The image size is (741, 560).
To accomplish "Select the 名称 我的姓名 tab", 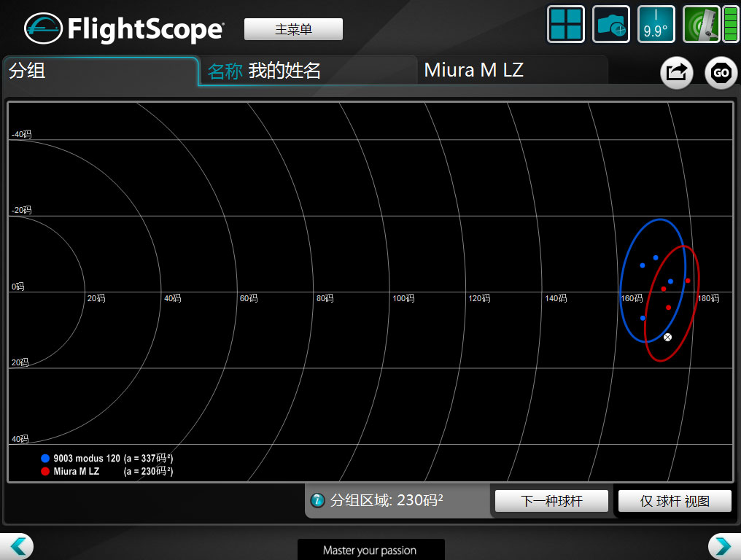I will tap(306, 71).
